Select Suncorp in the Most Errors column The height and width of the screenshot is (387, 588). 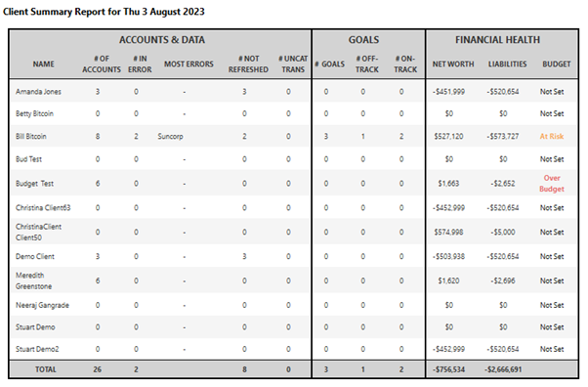tap(170, 136)
